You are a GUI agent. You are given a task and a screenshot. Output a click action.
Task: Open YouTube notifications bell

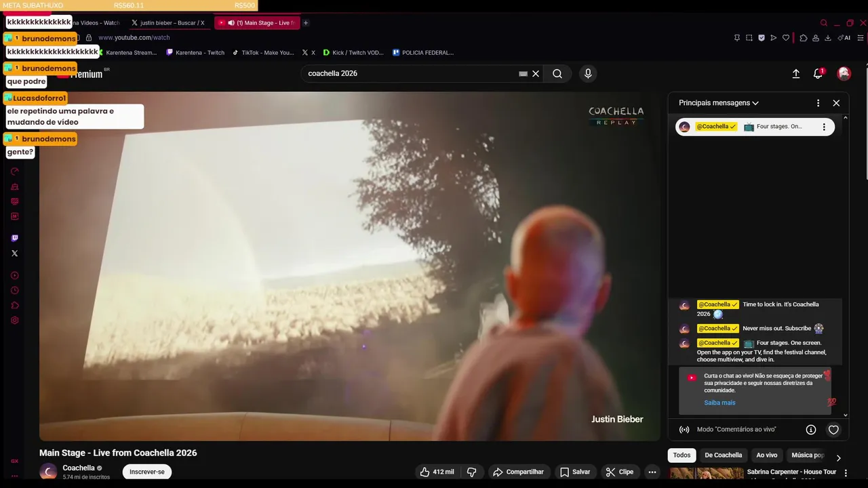coord(818,73)
